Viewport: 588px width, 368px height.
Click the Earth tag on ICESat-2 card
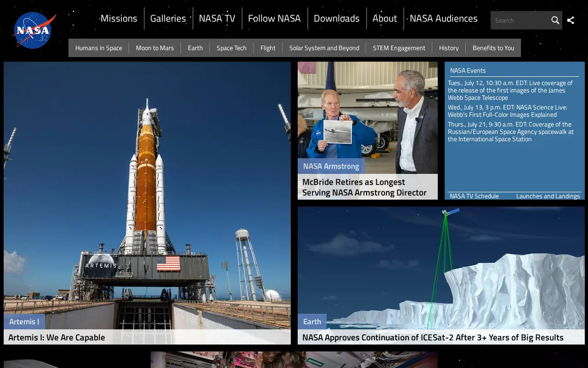click(312, 322)
